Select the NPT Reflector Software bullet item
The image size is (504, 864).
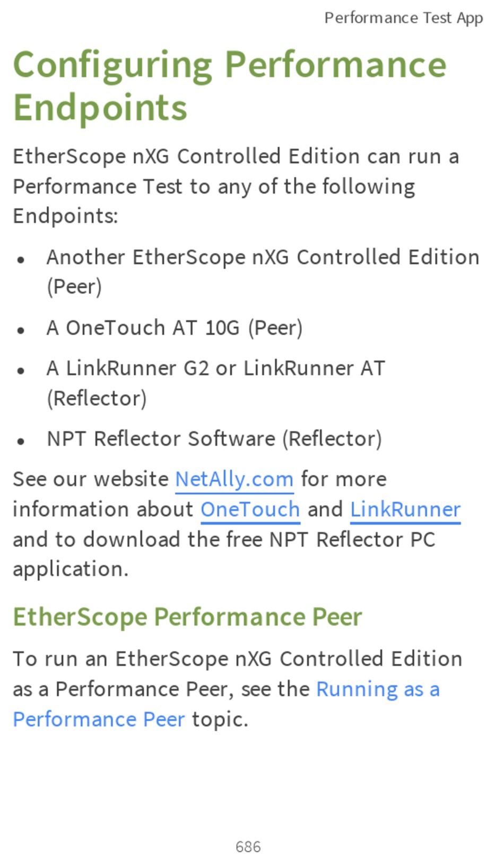tap(214, 439)
